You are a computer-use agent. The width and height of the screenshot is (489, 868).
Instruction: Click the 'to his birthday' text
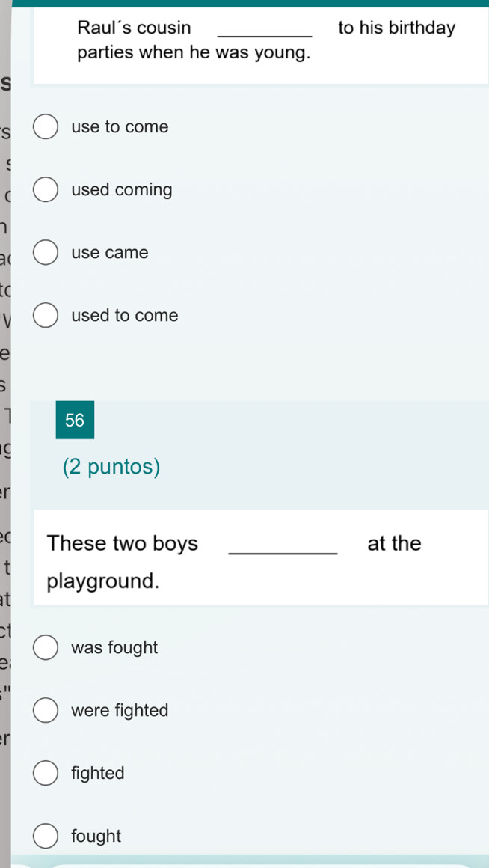tap(396, 28)
